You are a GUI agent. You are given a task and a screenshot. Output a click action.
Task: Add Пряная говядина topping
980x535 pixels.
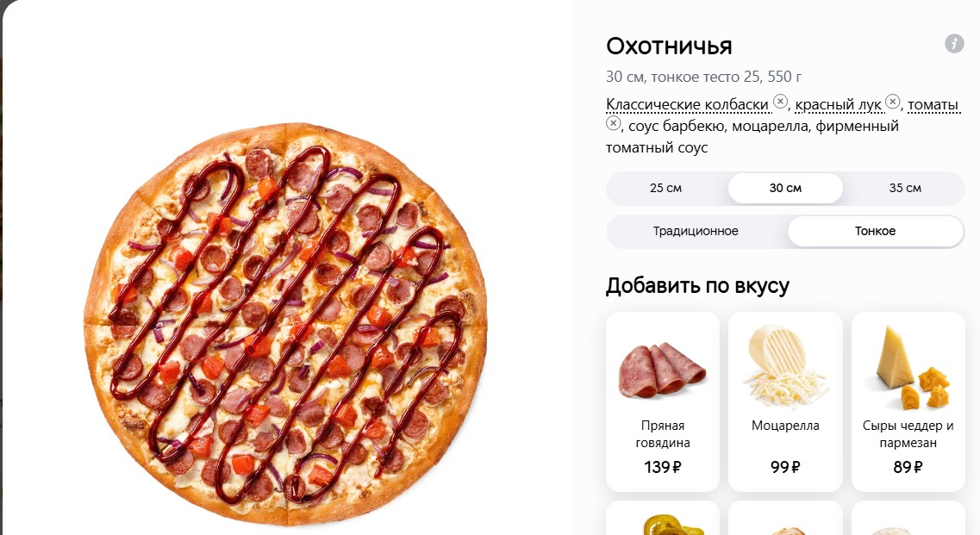(x=663, y=401)
